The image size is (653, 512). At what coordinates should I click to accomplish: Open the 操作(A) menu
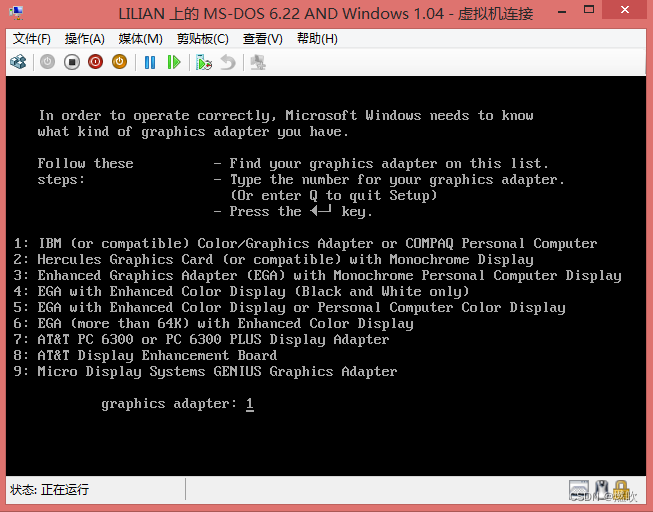(85, 39)
